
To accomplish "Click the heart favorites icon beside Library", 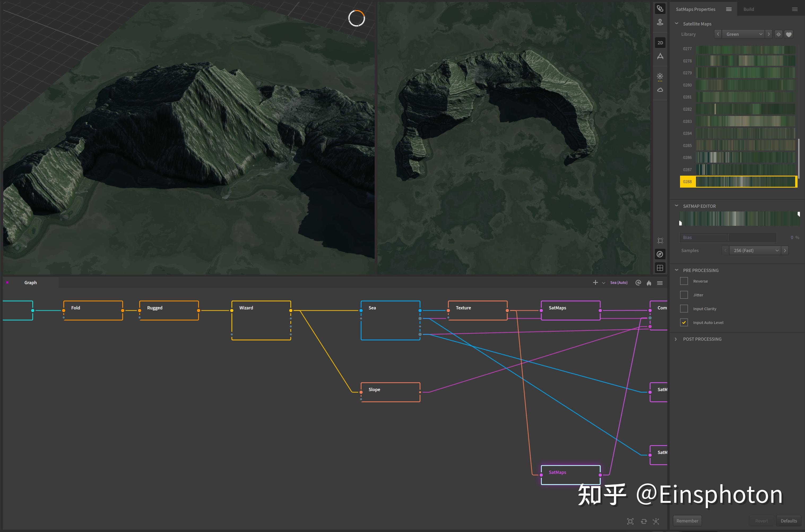I will click(x=789, y=34).
